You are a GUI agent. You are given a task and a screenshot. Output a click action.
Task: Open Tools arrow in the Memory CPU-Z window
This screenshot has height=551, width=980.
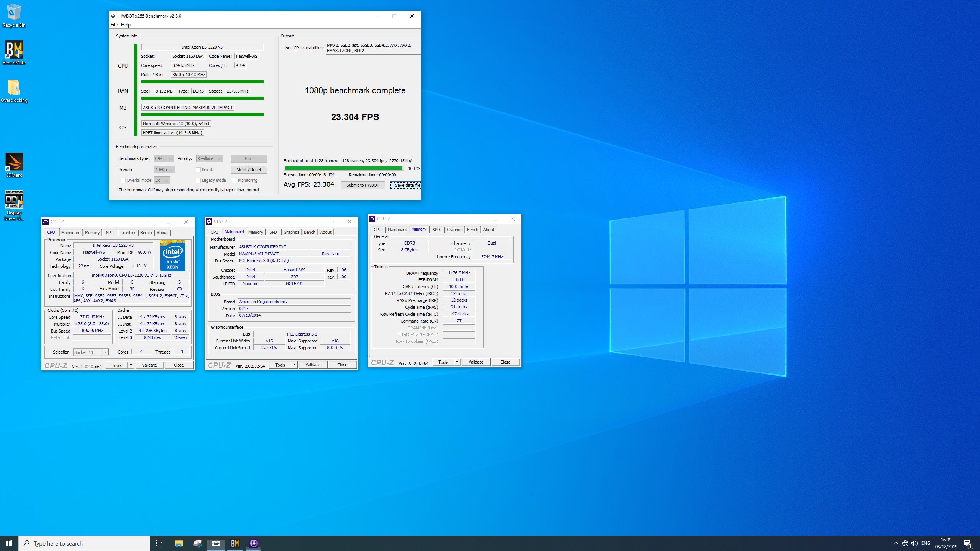click(457, 362)
